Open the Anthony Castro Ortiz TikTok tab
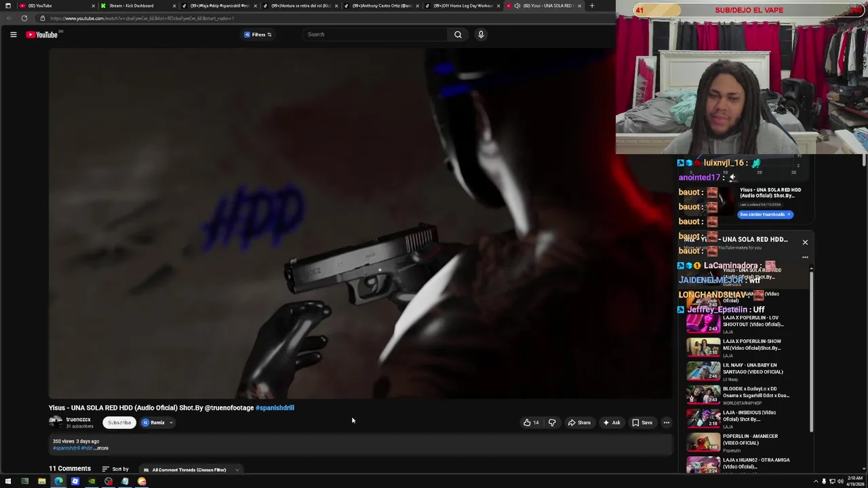The width and height of the screenshot is (868, 488). tap(381, 5)
